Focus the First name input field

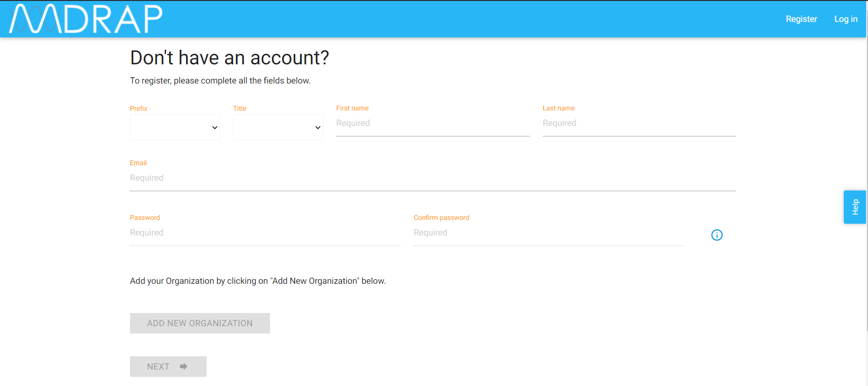[432, 123]
